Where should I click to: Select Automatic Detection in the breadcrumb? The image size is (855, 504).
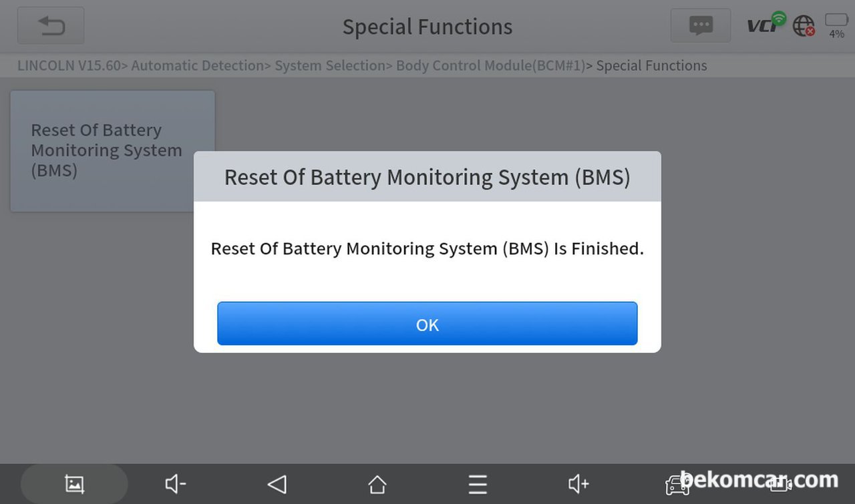(x=198, y=65)
